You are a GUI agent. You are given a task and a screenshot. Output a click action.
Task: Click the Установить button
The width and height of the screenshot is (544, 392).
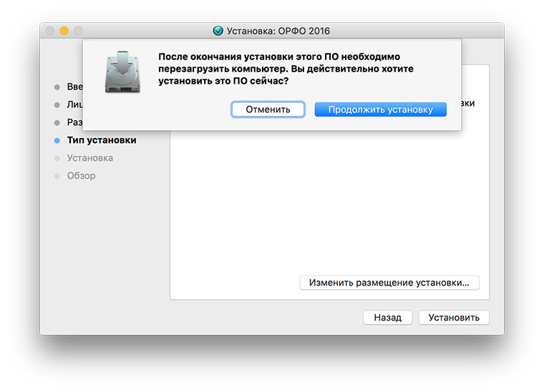click(x=454, y=317)
